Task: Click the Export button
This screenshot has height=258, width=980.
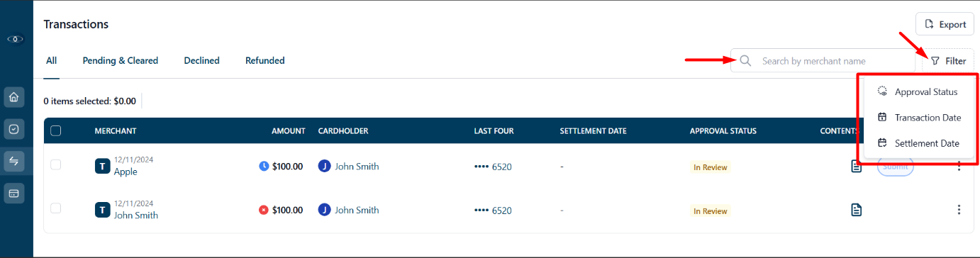Action: (x=945, y=24)
